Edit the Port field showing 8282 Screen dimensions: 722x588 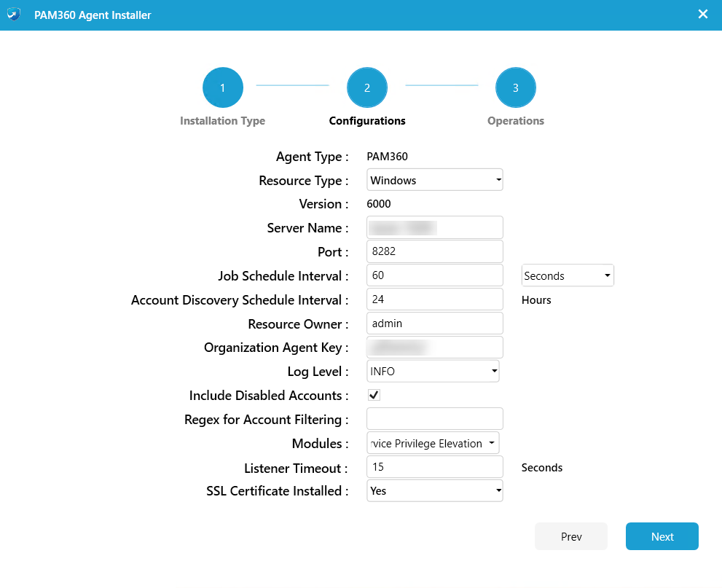[x=435, y=251]
